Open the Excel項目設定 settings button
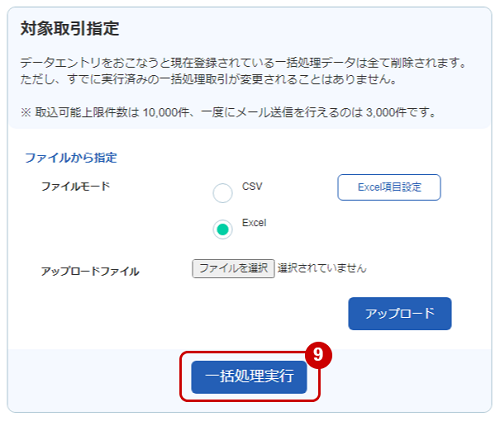Image resolution: width=500 pixels, height=421 pixels. coord(389,187)
